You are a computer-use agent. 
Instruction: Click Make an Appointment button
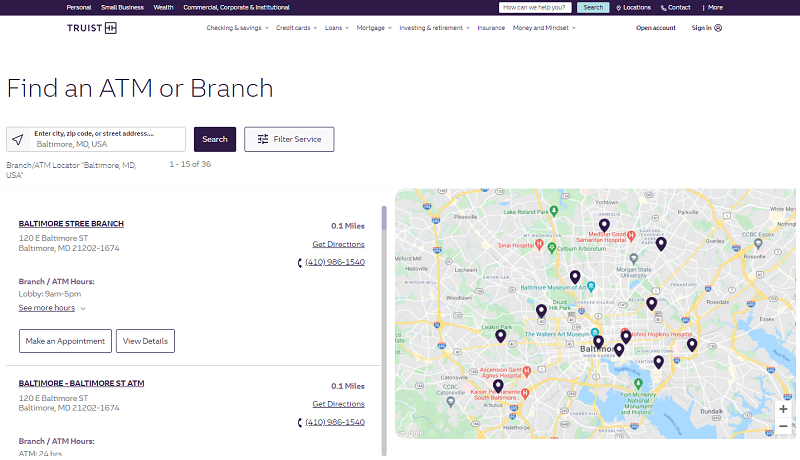(65, 341)
